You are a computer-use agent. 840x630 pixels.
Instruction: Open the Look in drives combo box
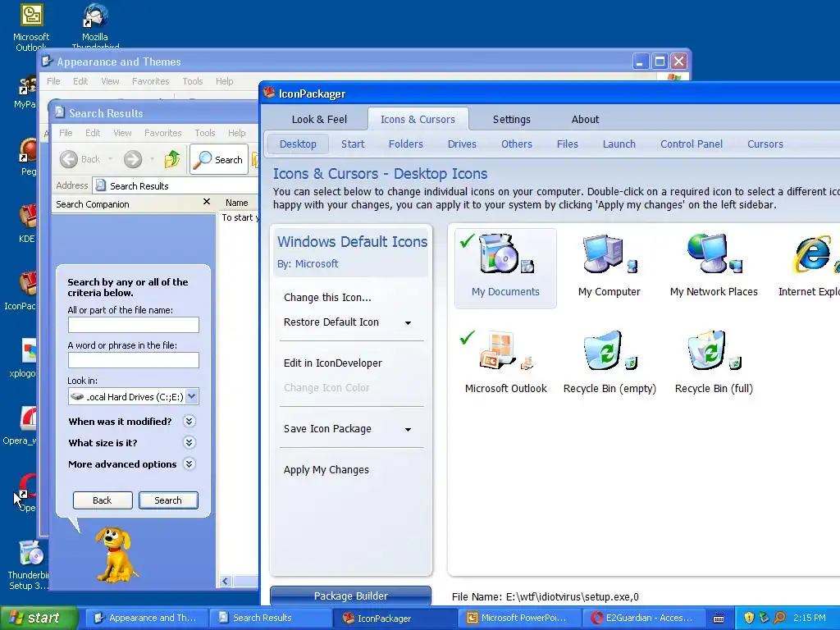click(x=134, y=396)
